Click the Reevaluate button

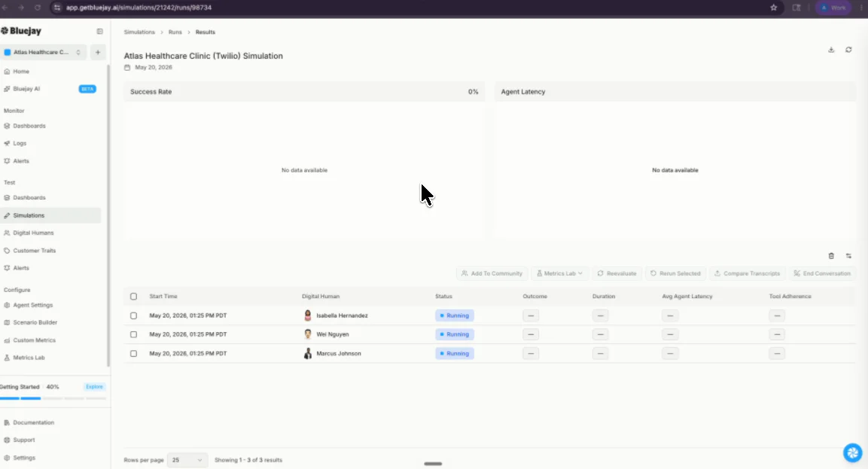[617, 273]
